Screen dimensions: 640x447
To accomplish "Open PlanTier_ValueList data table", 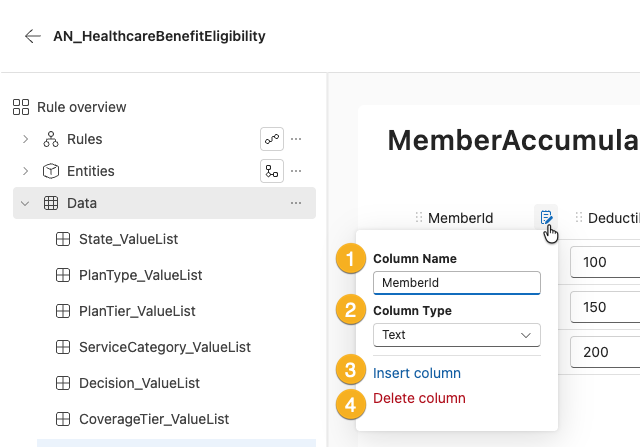I will pyautogui.click(x=137, y=311).
